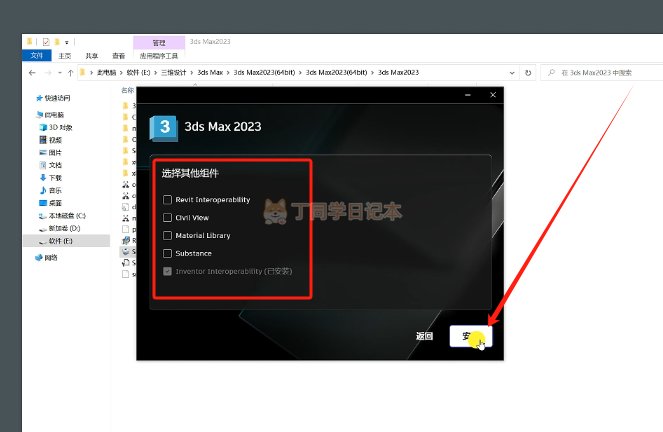Click the search magnifier icon
This screenshot has height=432, width=663.
click(x=551, y=73)
